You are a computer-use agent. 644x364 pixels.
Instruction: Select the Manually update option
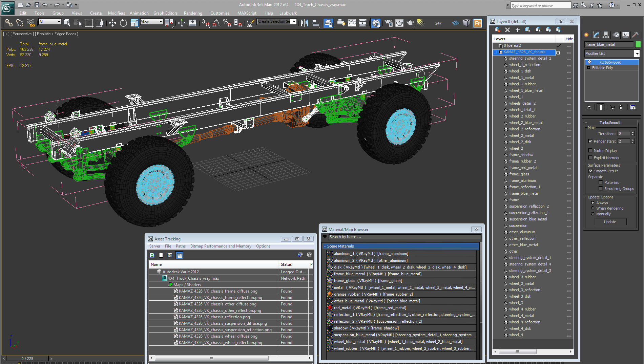click(593, 214)
